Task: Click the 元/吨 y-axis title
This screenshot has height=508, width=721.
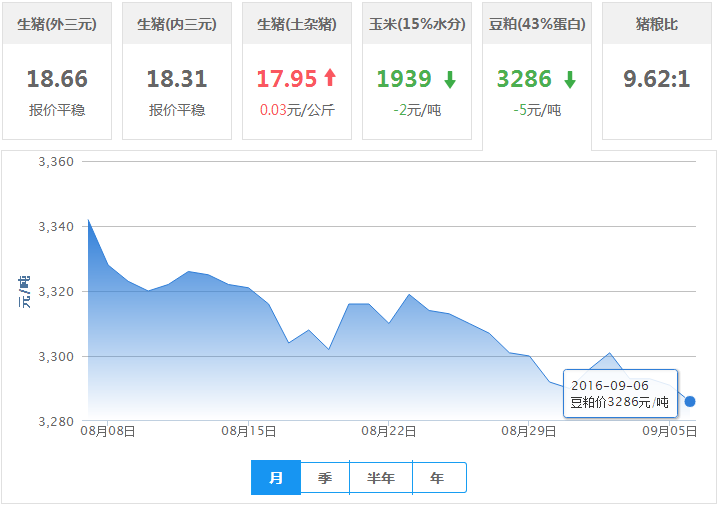Action: pyautogui.click(x=24, y=292)
